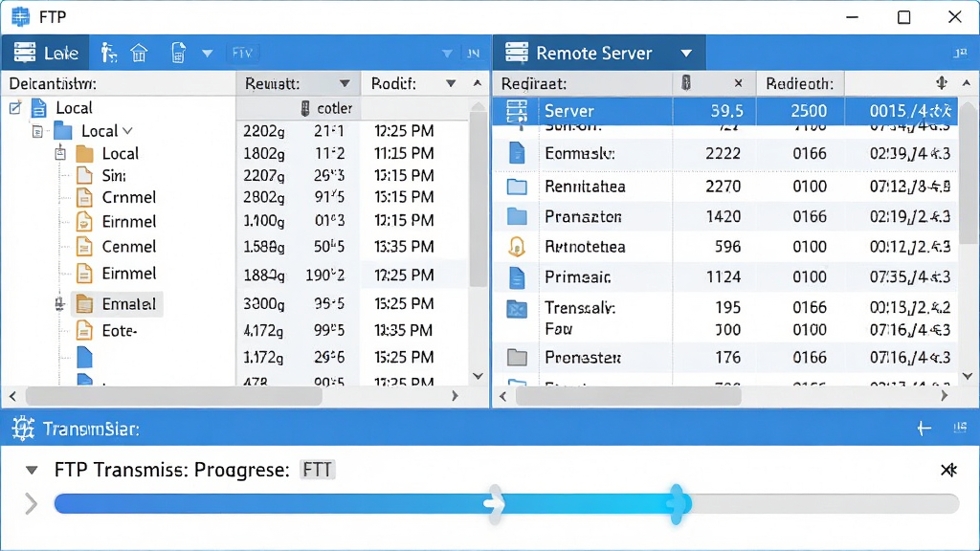Click the bell icon beside Rvtnotehea
980x551 pixels.
point(517,247)
